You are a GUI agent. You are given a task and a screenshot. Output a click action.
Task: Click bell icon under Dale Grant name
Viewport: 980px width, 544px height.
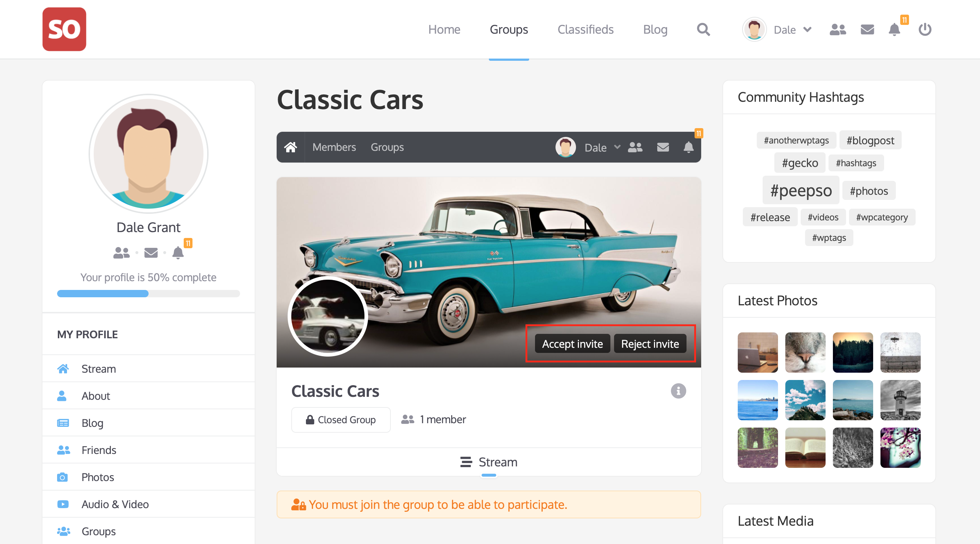(x=178, y=252)
